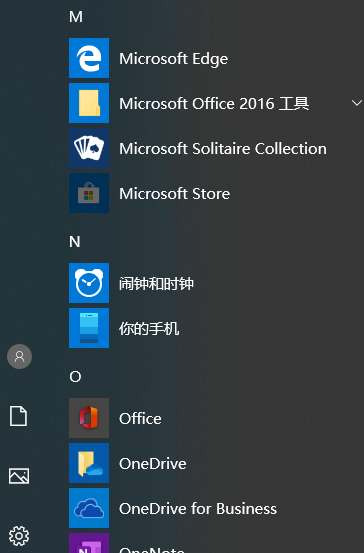
Task: Click the OneDrive for Business label
Action: 198,509
